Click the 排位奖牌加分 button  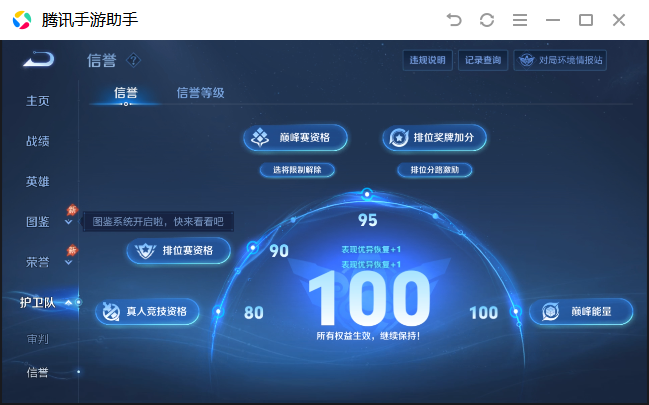(435, 137)
